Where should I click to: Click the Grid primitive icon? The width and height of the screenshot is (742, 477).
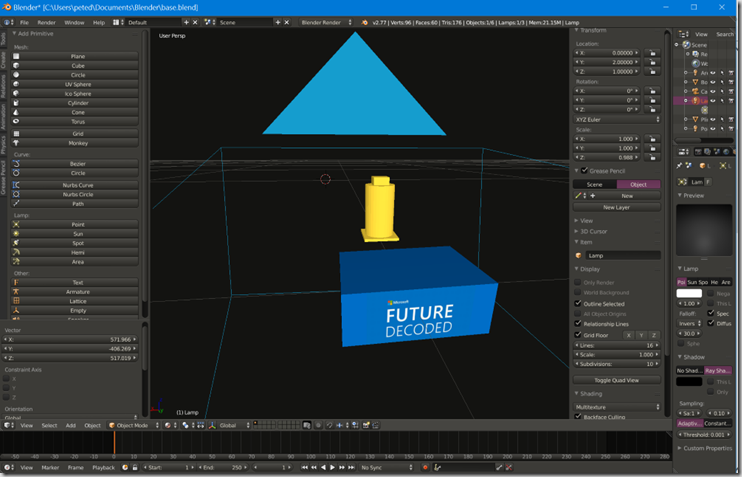coord(16,133)
